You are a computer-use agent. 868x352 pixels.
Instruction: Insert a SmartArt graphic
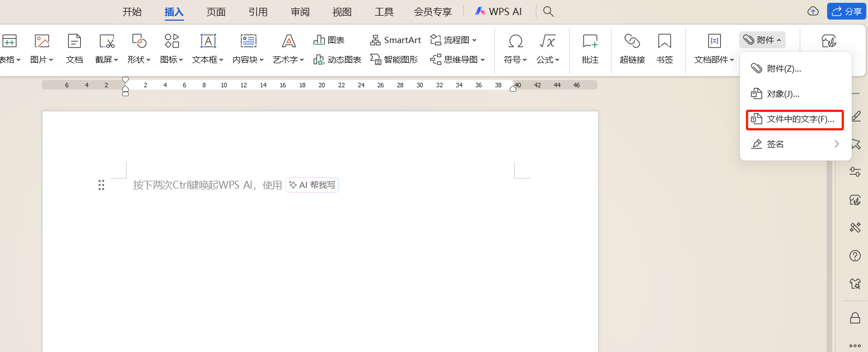click(396, 40)
